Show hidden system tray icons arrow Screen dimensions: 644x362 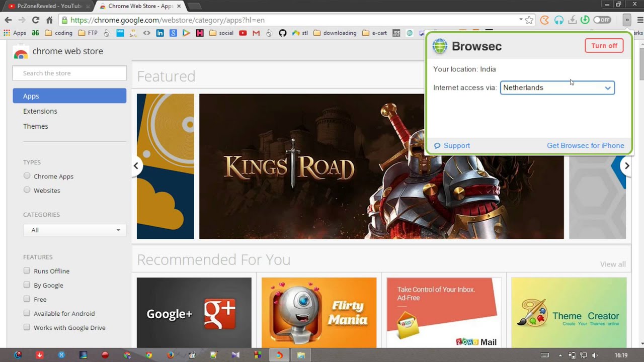560,355
